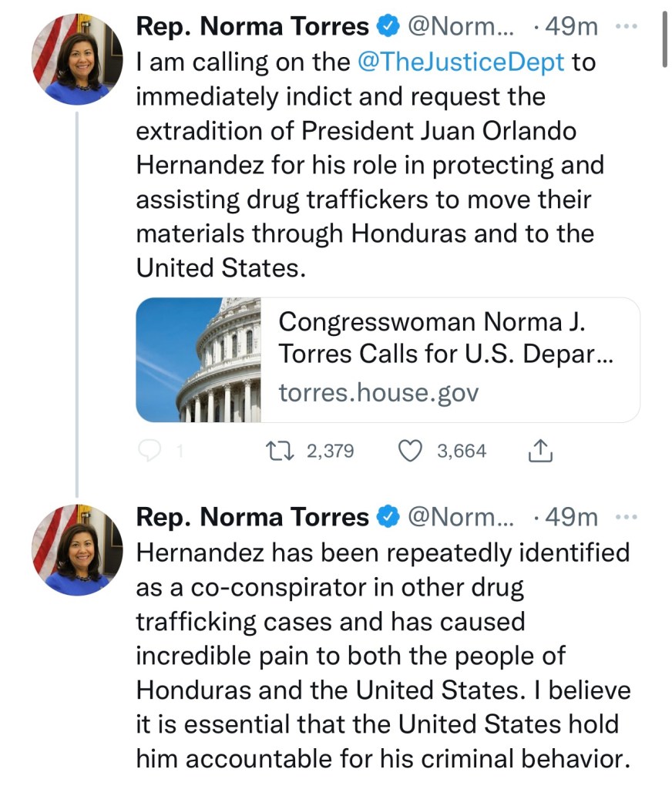
Task: Share the first tweet via share icon
Action: tap(540, 451)
